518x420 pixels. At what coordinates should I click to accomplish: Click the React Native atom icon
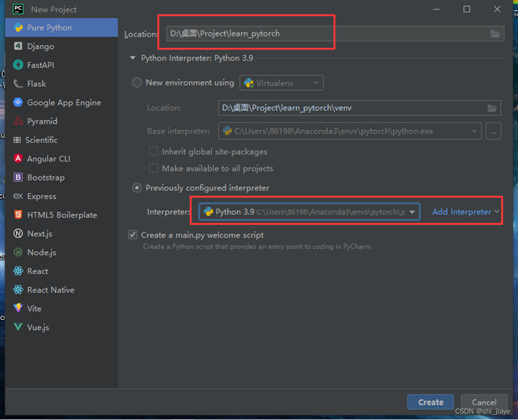[x=18, y=290]
